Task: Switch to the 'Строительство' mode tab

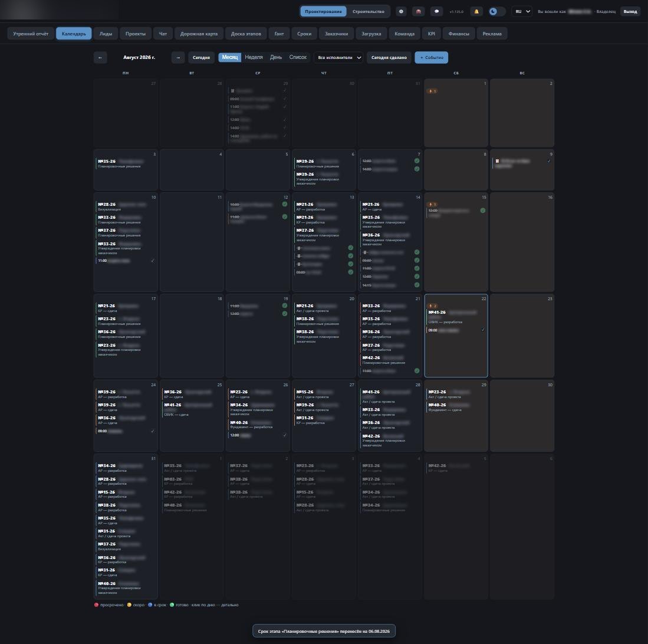Action: 368,12
